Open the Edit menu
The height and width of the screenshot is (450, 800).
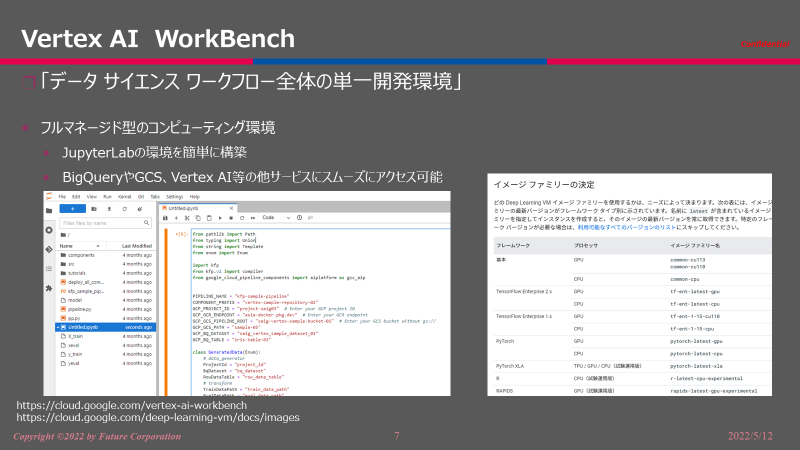tap(76, 196)
